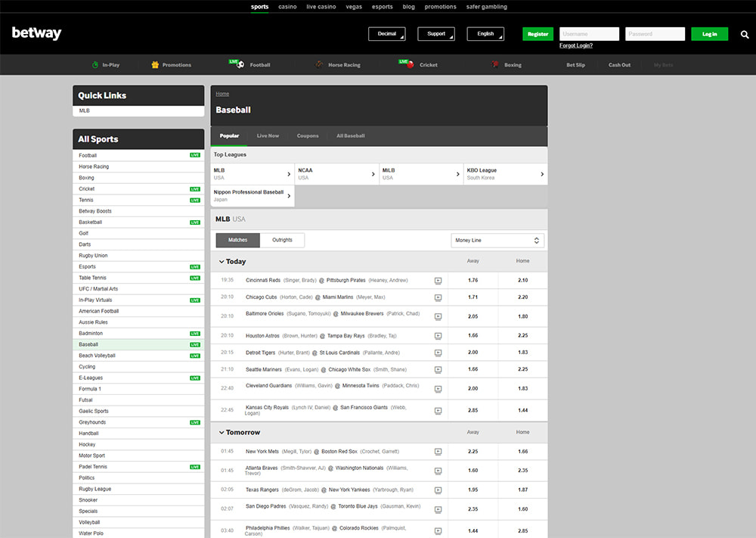This screenshot has height=538, width=756.
Task: Click the betway logo
Action: [36, 33]
